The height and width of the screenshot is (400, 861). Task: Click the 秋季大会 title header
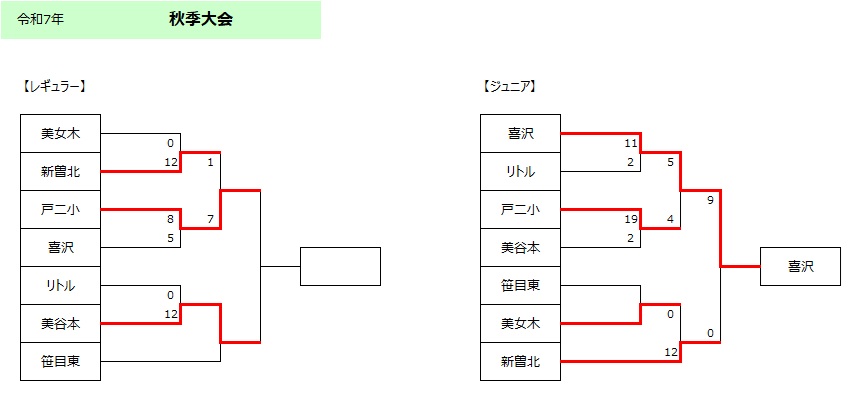pos(201,19)
